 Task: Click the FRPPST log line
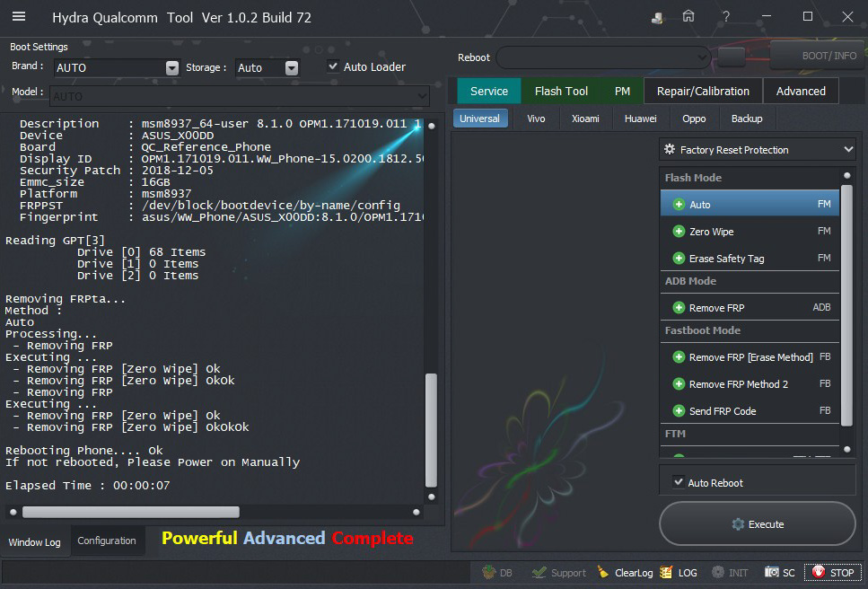[x=210, y=206]
